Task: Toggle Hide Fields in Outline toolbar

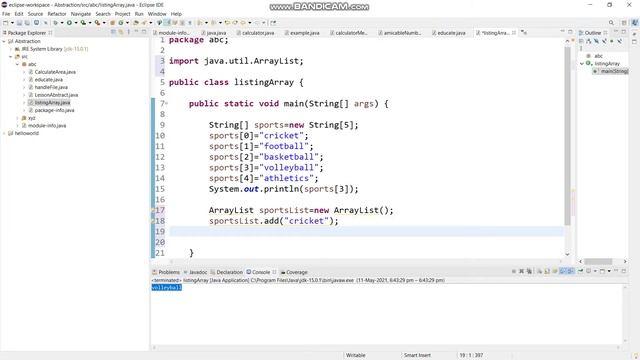Action: coord(596,41)
